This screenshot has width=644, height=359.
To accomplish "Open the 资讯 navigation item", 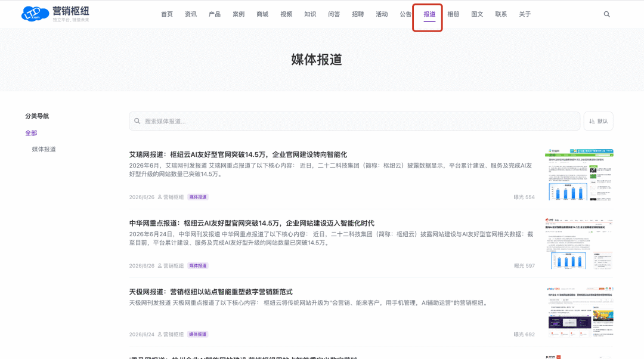I will pos(191,14).
